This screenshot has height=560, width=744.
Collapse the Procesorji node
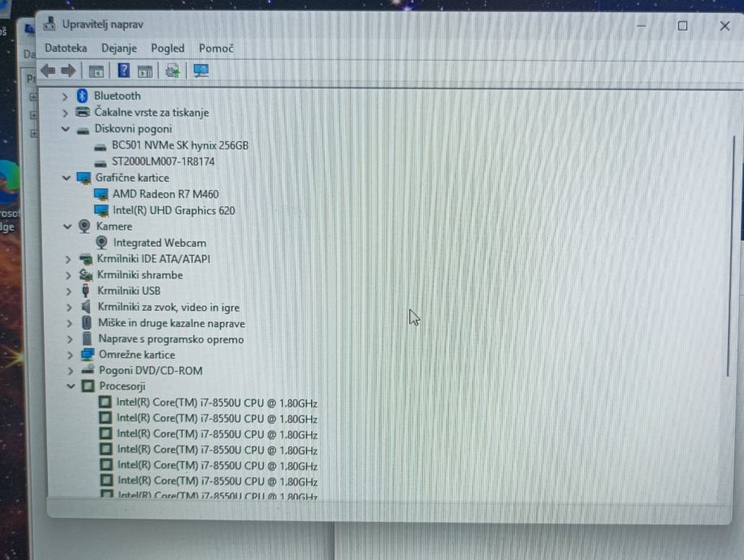click(x=71, y=386)
